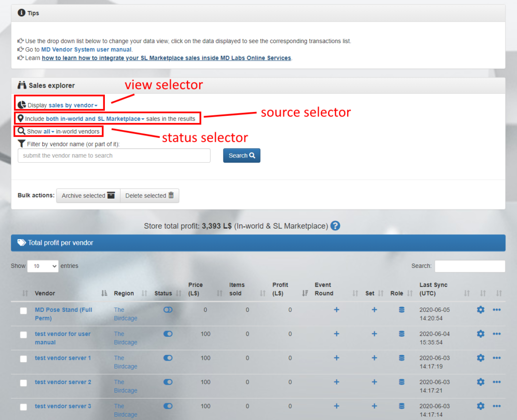Check the checkbox for test vendor server 1

23,359
